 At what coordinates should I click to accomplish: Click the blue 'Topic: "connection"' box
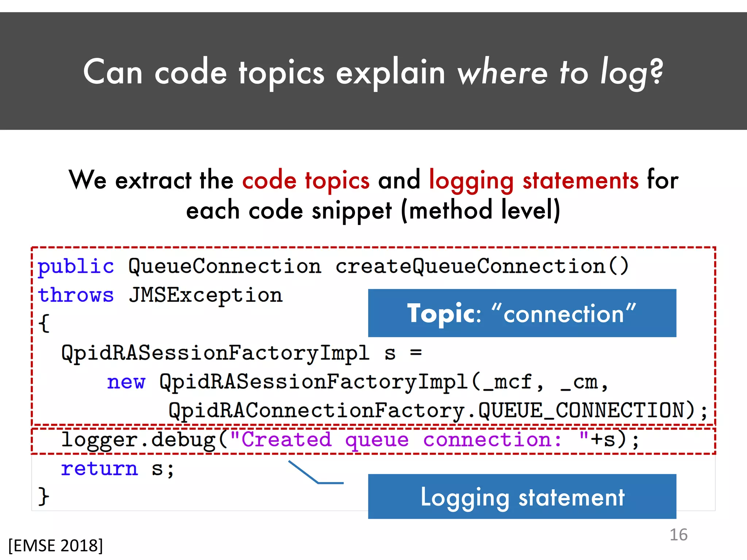pos(522,313)
